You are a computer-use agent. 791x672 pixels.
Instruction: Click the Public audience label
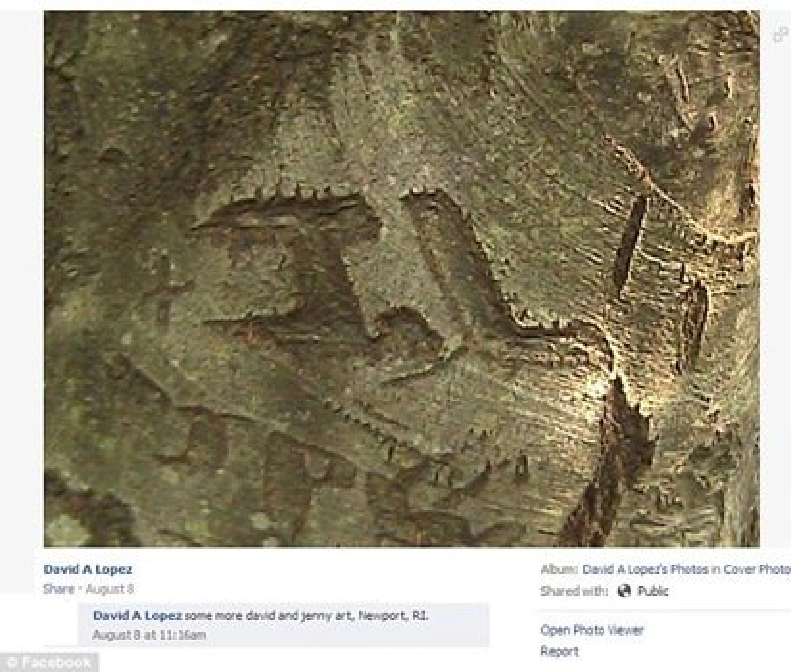(x=653, y=591)
